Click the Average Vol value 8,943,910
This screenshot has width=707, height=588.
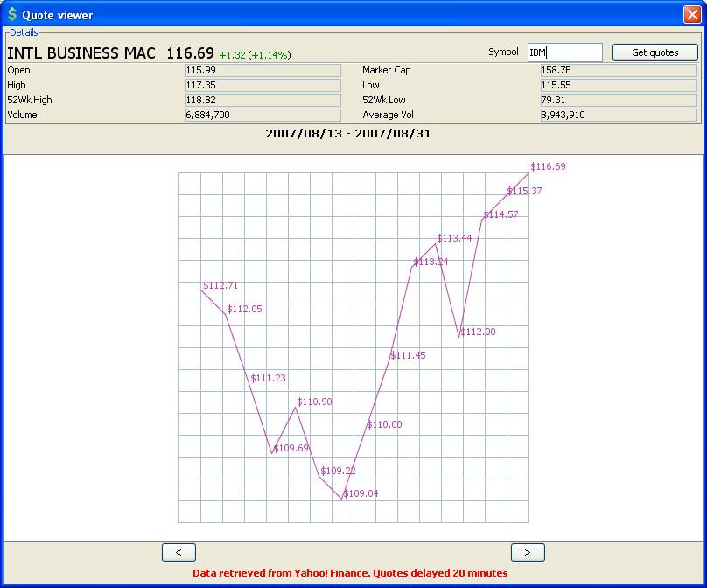(618, 115)
